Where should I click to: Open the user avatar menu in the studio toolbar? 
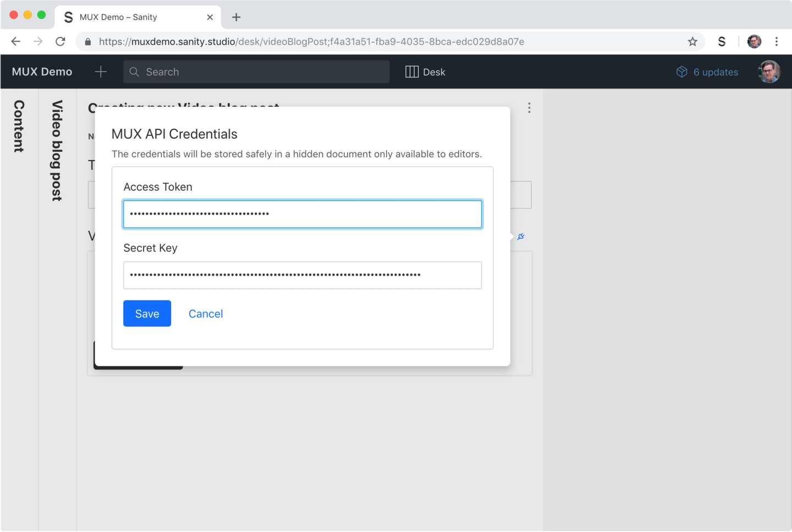click(x=768, y=72)
